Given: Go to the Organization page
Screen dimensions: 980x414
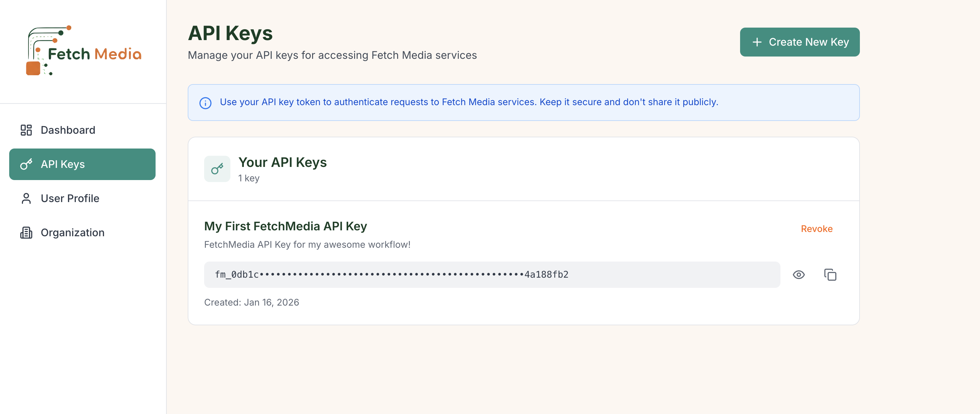Looking at the screenshot, I should 72,233.
